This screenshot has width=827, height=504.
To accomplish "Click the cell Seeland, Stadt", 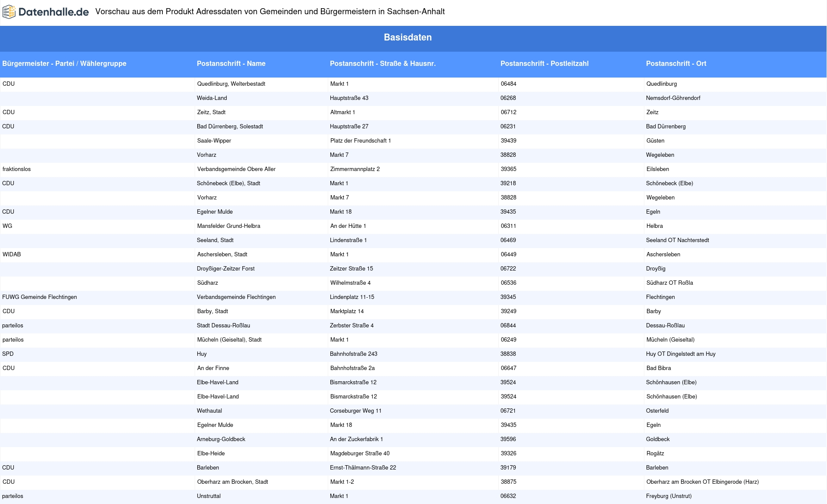I will pos(215,240).
